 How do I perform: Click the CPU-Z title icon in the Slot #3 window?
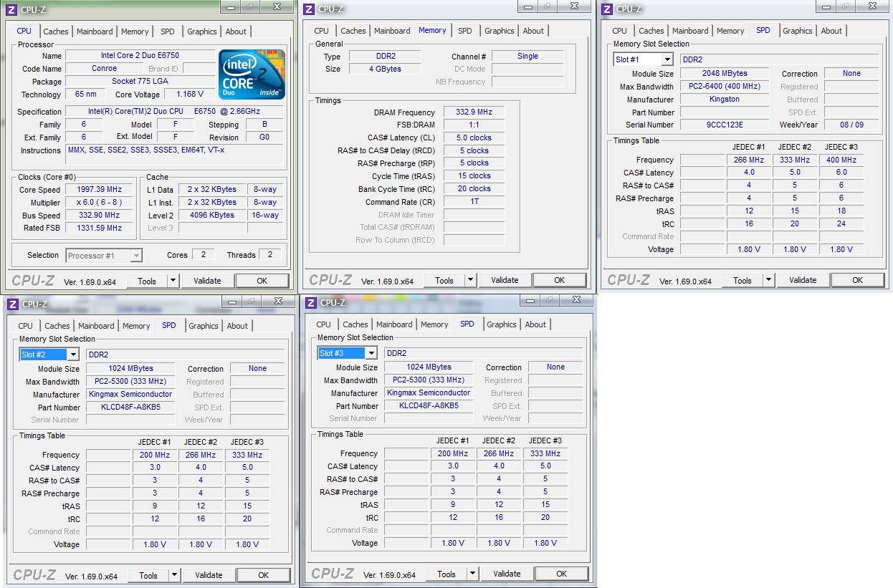coord(310,303)
